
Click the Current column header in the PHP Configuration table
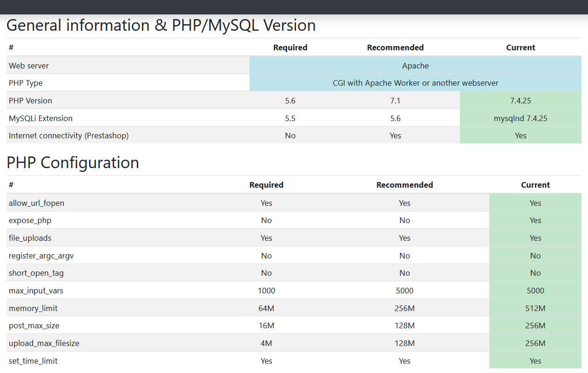click(x=535, y=185)
